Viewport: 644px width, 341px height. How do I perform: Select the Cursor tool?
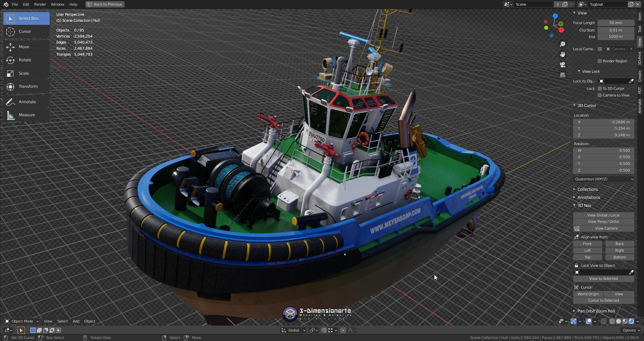click(x=27, y=31)
